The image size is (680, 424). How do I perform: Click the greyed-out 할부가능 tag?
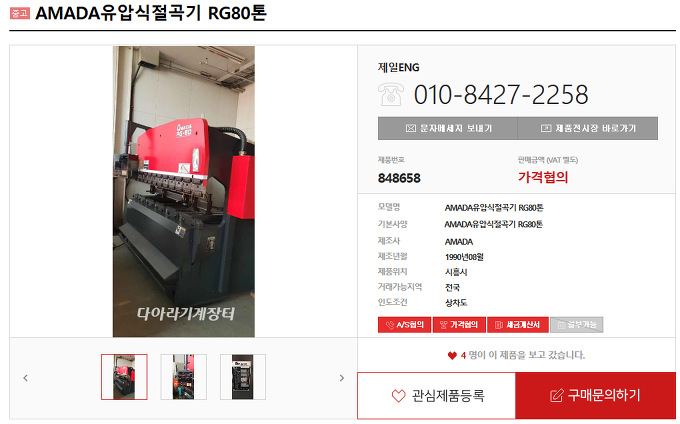577,325
